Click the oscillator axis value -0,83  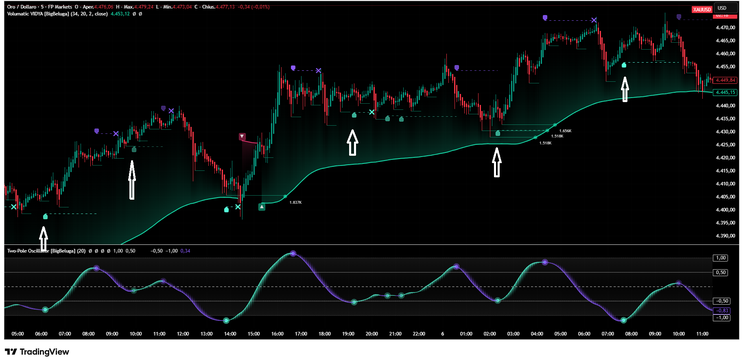722,310
